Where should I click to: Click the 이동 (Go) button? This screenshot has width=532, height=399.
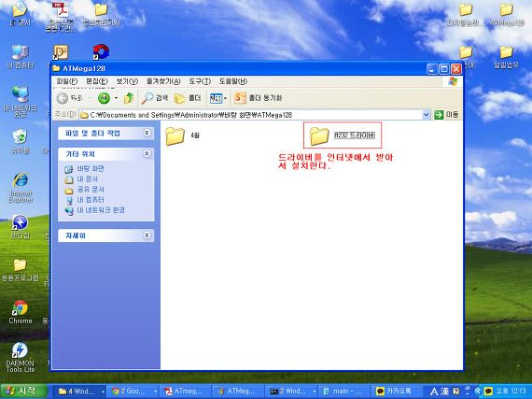tap(447, 115)
